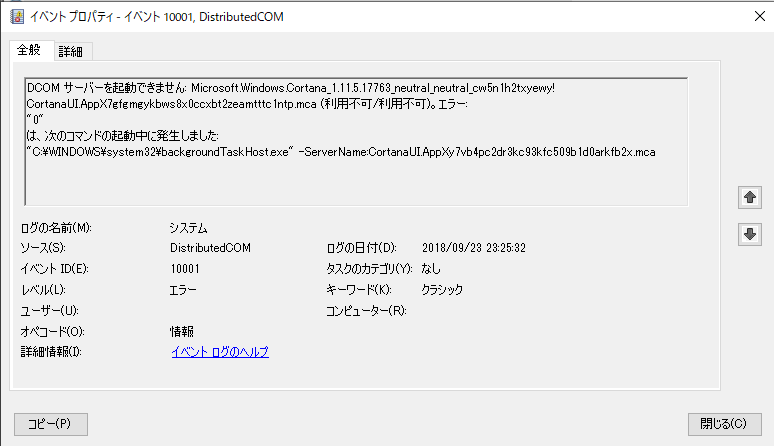This screenshot has height=446, width=774.
Task: Click the DCOM サーバーを起動できません message line
Action: (x=291, y=88)
